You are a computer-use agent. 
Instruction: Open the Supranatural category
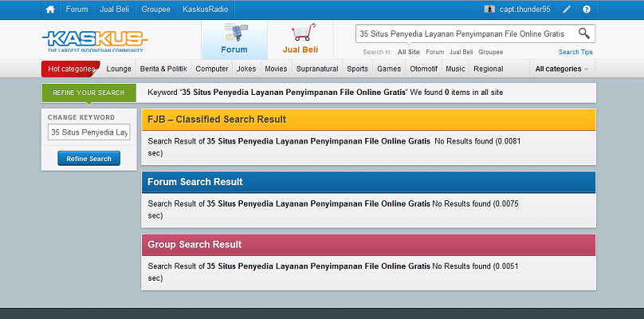pyautogui.click(x=317, y=69)
